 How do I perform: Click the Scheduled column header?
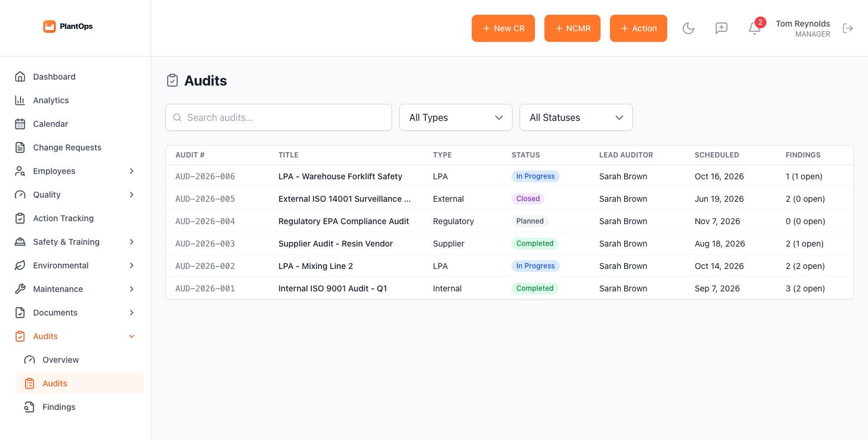point(717,155)
